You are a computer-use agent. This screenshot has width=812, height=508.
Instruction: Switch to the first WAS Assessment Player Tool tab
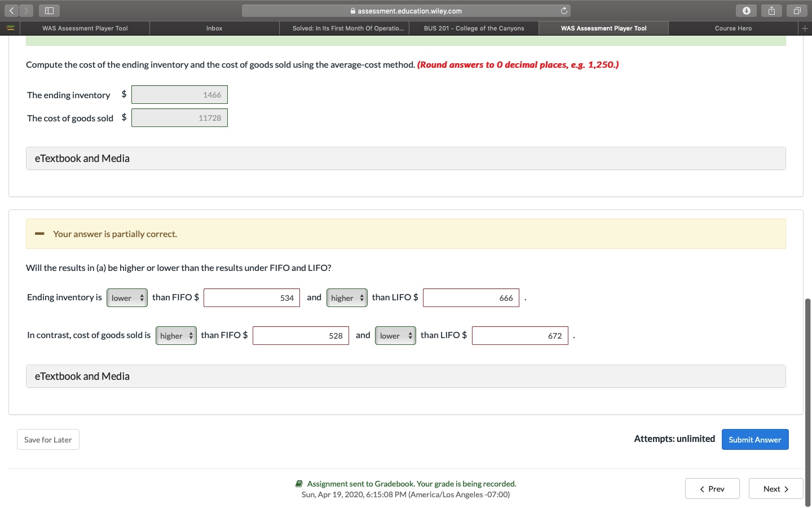(x=85, y=28)
